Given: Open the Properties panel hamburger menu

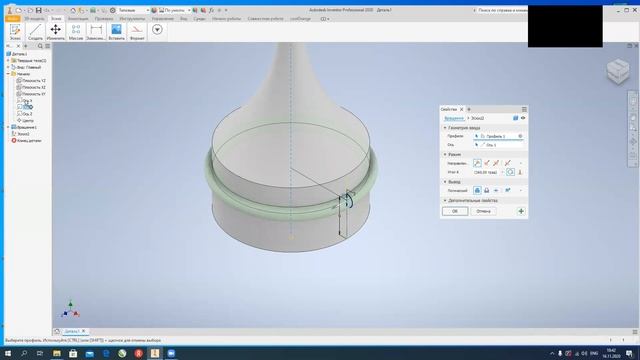Looking at the screenshot, I should tap(524, 109).
